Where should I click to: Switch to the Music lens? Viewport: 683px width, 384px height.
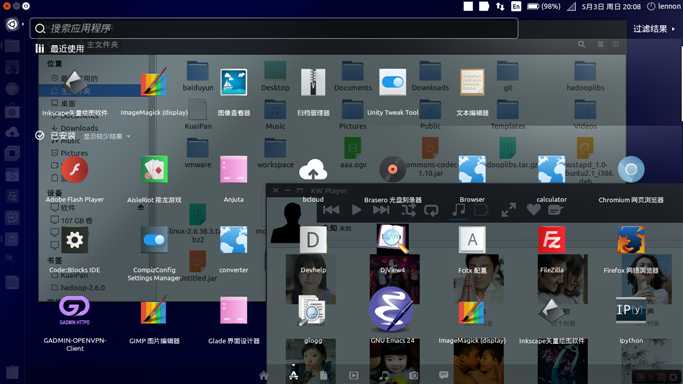384,375
